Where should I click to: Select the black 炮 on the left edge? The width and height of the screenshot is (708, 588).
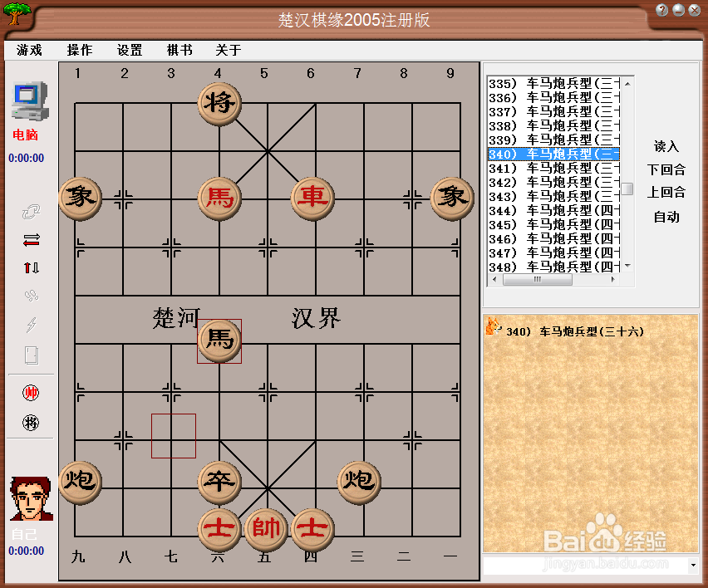81,483
